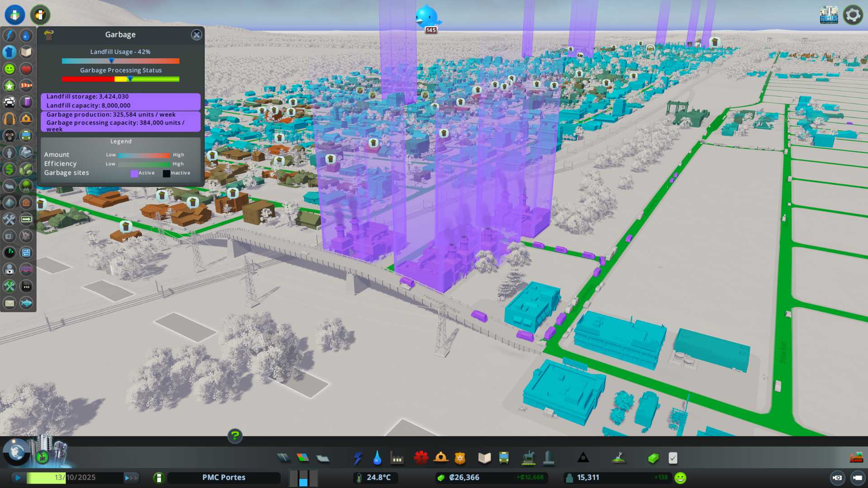The width and height of the screenshot is (868, 488).
Task: Click the PMC Portes city name
Action: pyautogui.click(x=224, y=478)
